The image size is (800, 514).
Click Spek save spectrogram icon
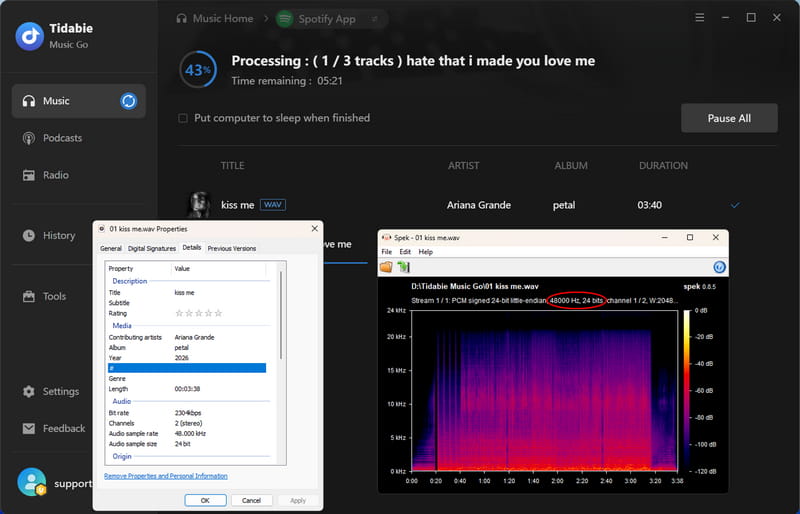tap(404, 266)
